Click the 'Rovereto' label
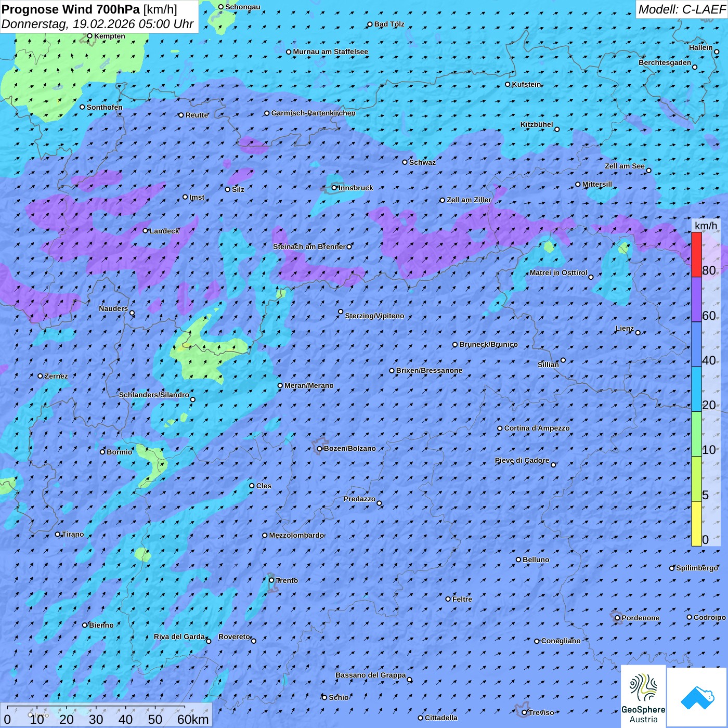The image size is (728, 728). pyautogui.click(x=234, y=636)
